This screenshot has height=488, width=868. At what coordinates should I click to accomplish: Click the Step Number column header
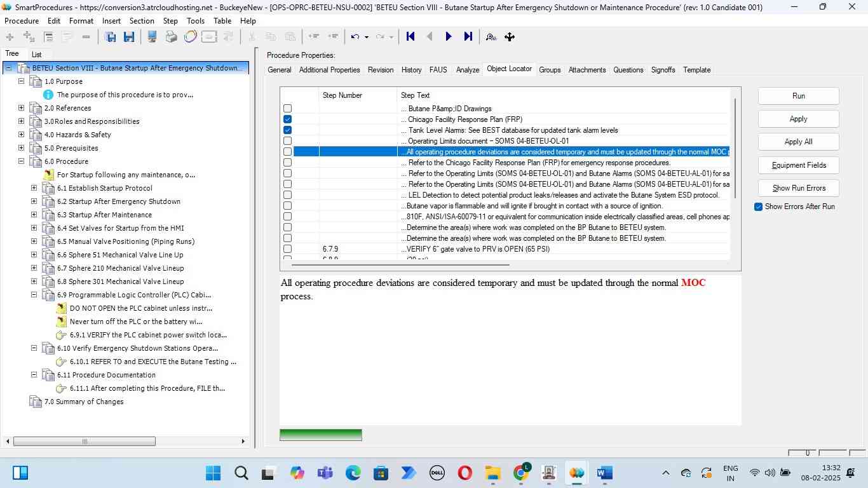pos(358,95)
